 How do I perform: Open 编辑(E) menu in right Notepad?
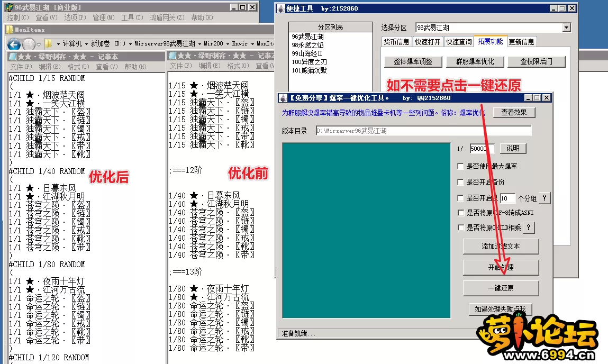point(210,66)
